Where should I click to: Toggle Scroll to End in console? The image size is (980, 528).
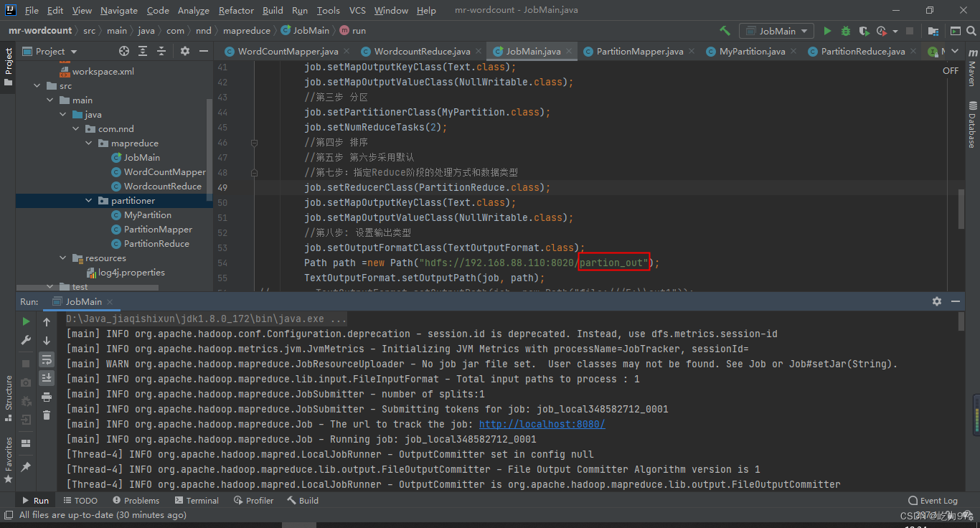click(47, 378)
